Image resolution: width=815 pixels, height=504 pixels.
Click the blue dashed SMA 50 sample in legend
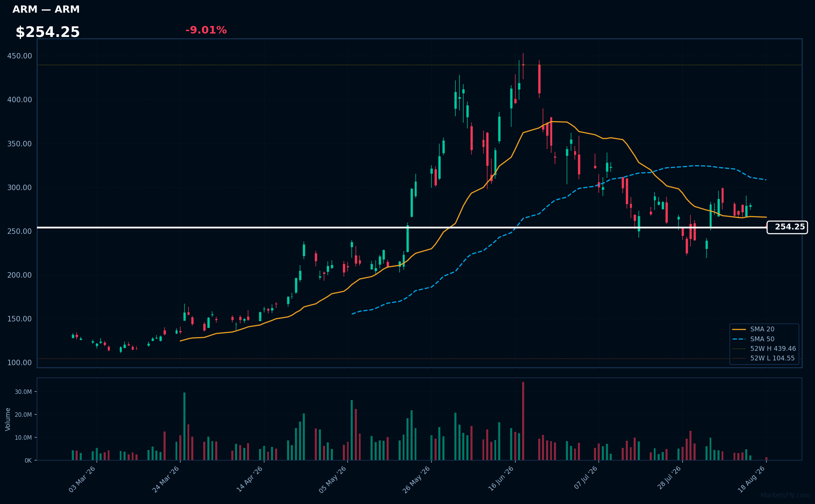coord(739,339)
